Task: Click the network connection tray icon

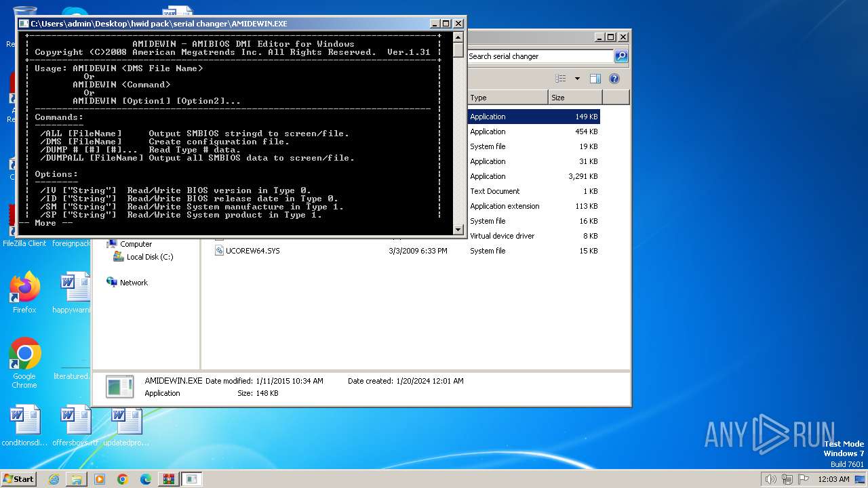Action: coord(787,479)
